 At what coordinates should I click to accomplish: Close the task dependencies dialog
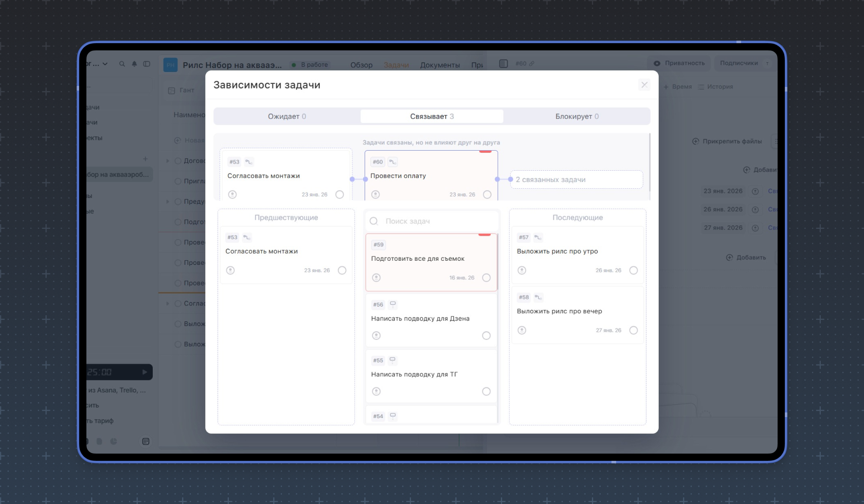(644, 85)
